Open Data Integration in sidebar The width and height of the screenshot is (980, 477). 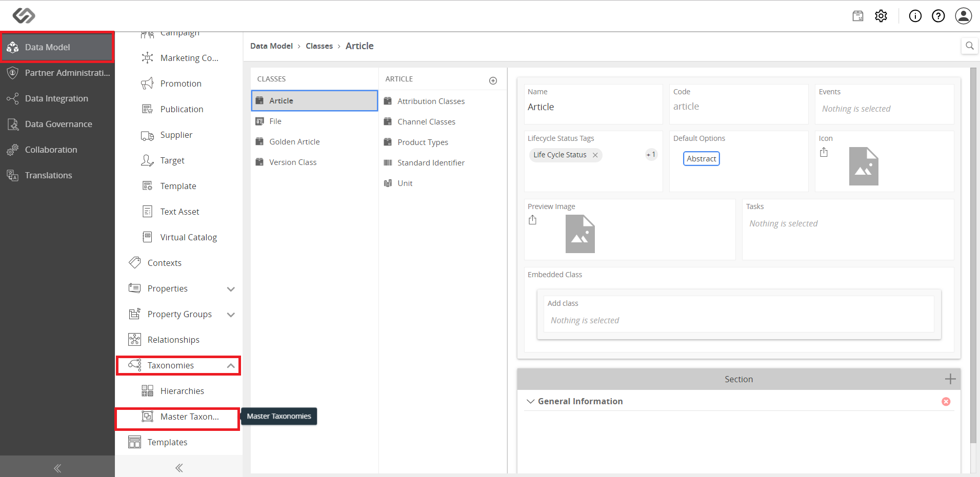[57, 98]
